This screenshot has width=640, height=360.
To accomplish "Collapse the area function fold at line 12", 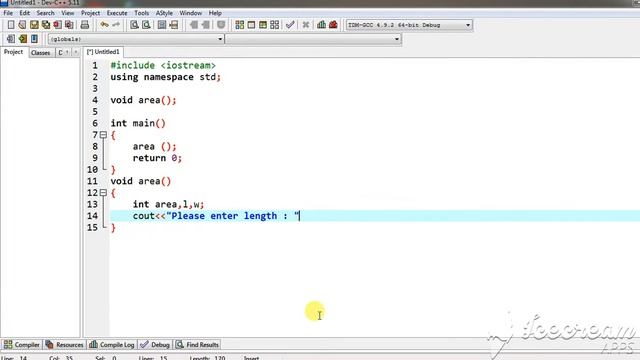I will click(x=103, y=193).
